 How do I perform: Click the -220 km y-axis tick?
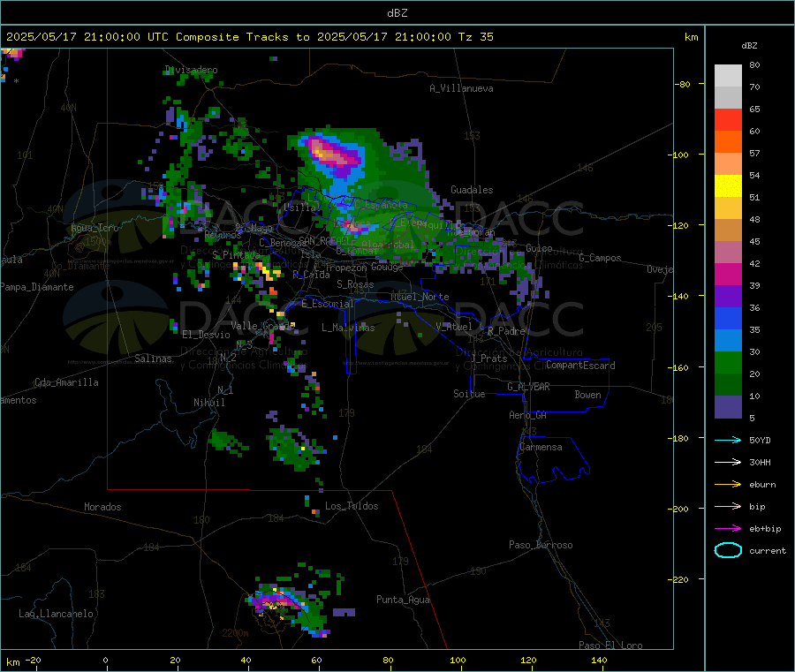[x=680, y=579]
